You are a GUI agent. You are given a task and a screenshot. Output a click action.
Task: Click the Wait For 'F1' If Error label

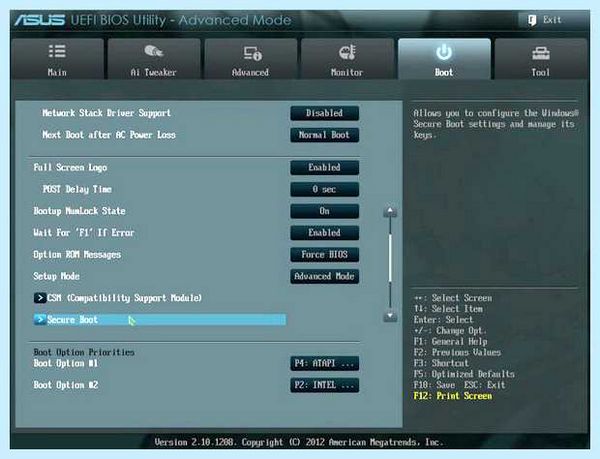point(84,233)
